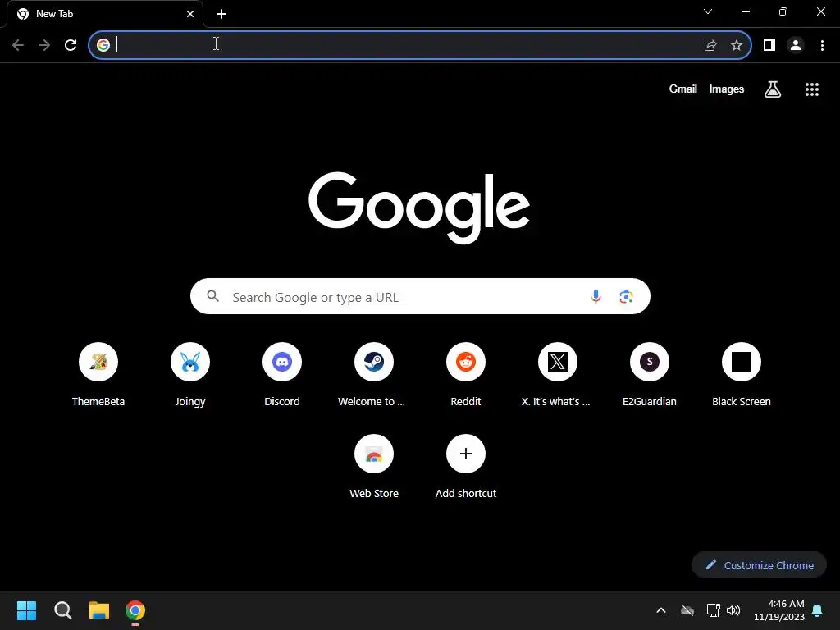
Task: Start voice search with the microphone
Action: click(596, 296)
